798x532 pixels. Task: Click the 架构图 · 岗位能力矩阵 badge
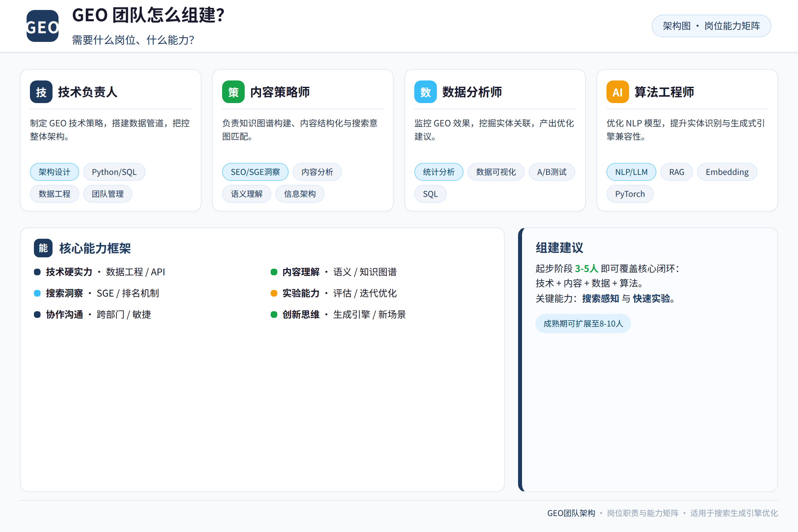pyautogui.click(x=712, y=26)
